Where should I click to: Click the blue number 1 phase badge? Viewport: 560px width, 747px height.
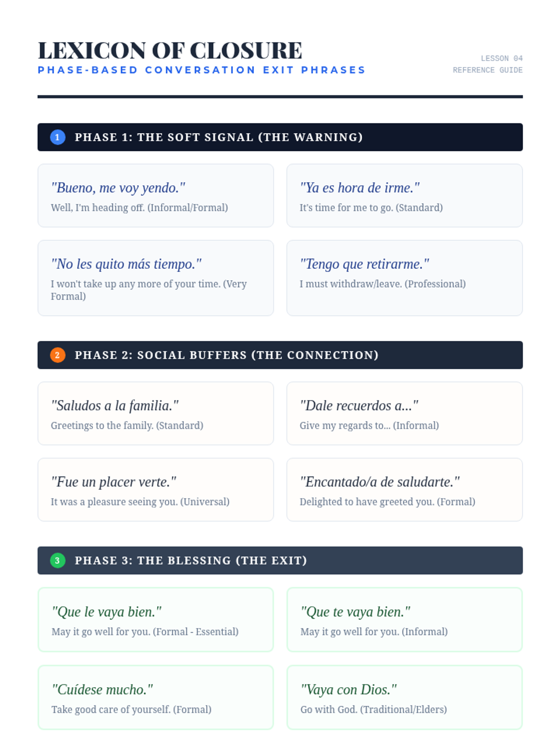pos(57,137)
